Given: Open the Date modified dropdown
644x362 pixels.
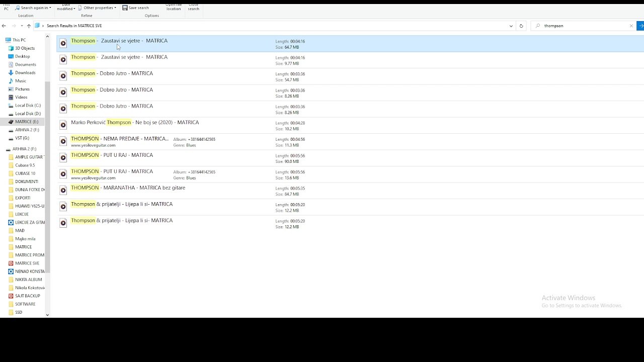Looking at the screenshot, I should pos(66,7).
